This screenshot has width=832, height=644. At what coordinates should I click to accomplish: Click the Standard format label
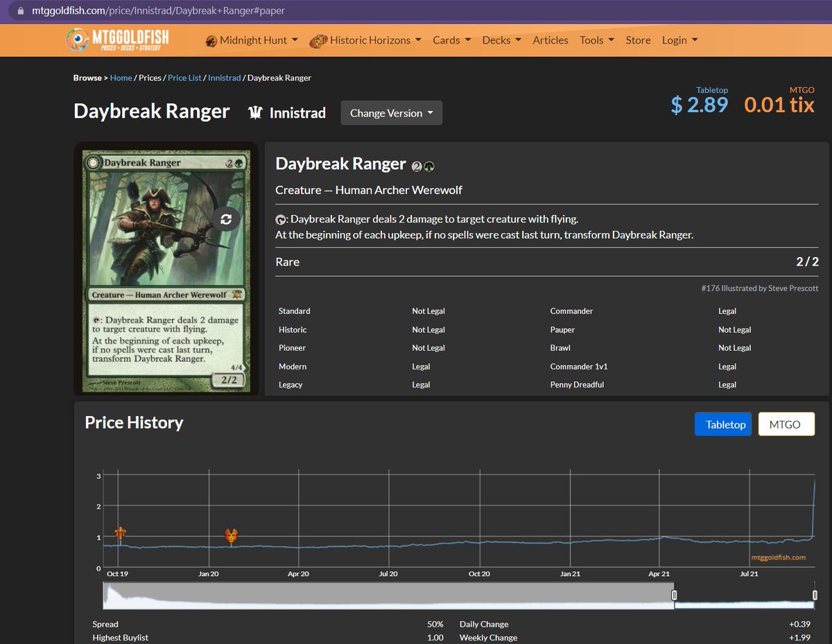click(295, 311)
